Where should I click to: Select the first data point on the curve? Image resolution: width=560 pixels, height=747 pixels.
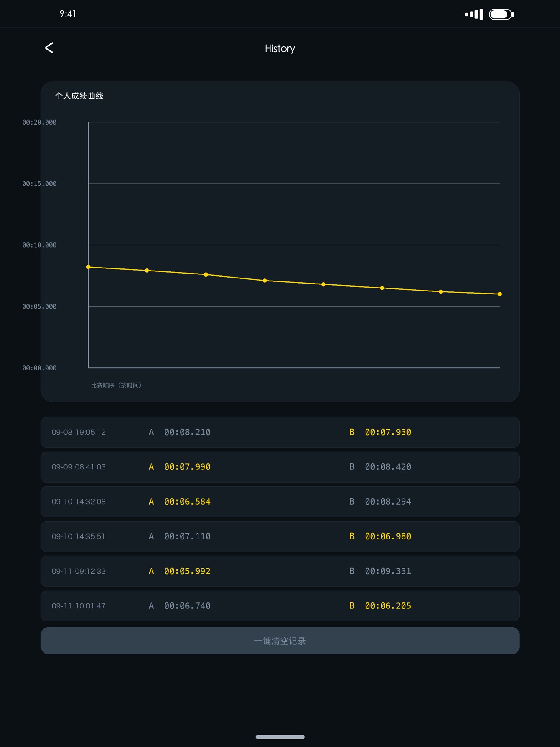pos(89,267)
